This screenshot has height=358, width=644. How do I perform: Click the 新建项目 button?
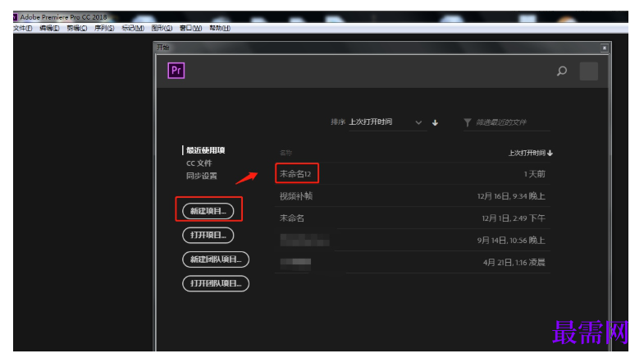(208, 211)
